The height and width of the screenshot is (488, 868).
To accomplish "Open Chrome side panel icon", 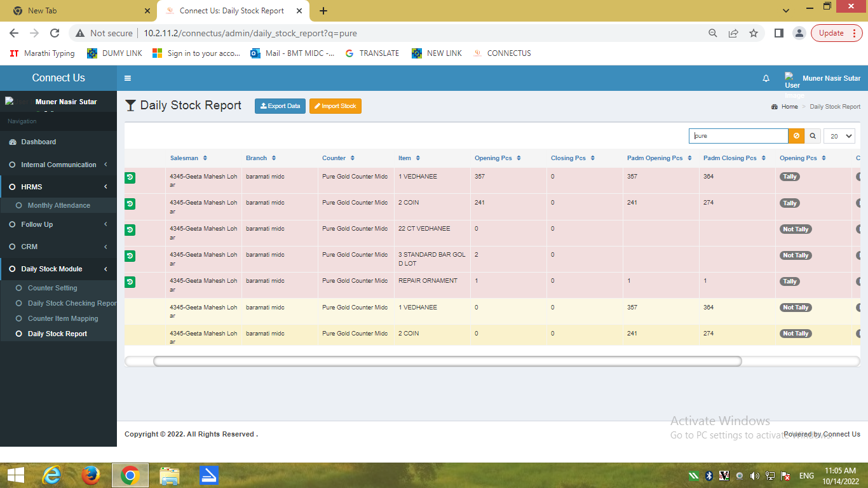I will 779,33.
